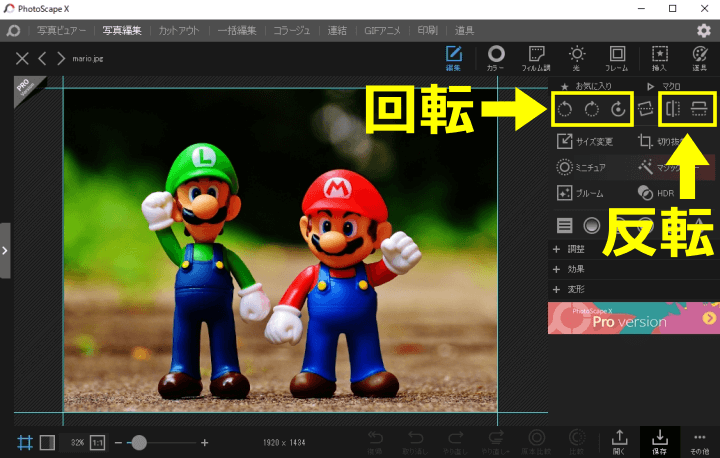
Task: Click the 開く open button
Action: click(619, 442)
